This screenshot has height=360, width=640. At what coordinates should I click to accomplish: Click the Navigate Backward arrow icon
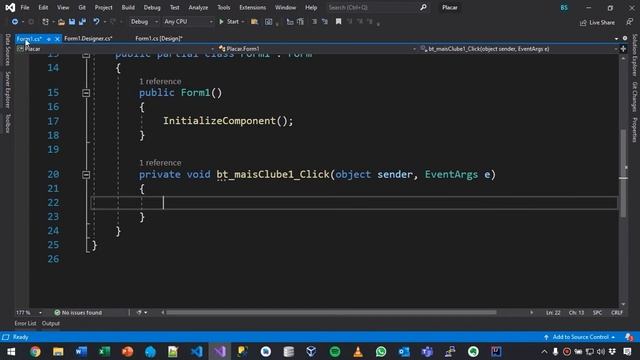[x=15, y=22]
